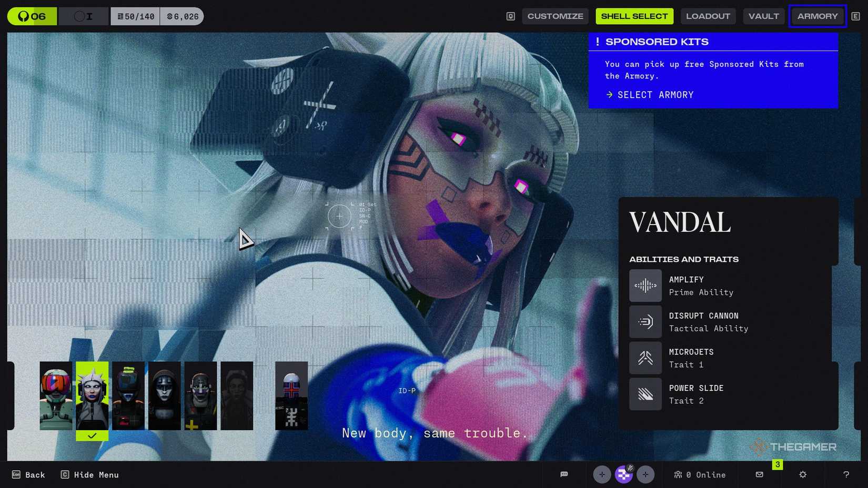Click the Microjets trait icon
The width and height of the screenshot is (868, 488).
tap(645, 358)
